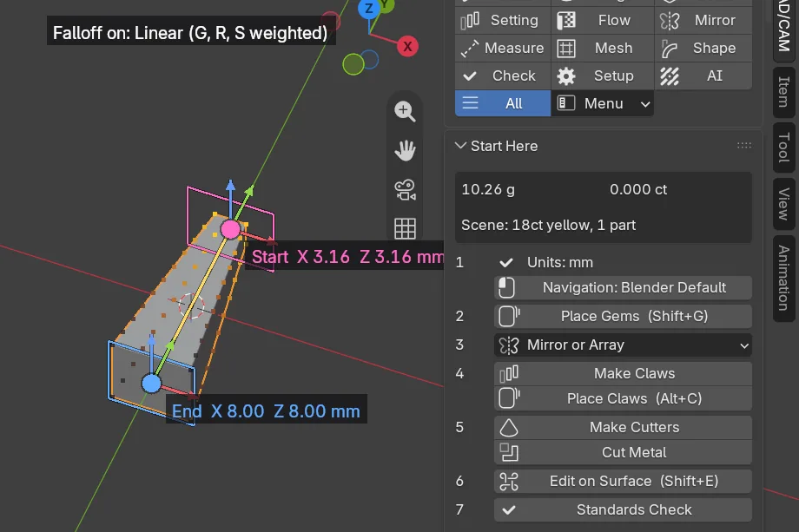Open the Mirror tool category
Screen dimensions: 799x532
tap(703, 20)
